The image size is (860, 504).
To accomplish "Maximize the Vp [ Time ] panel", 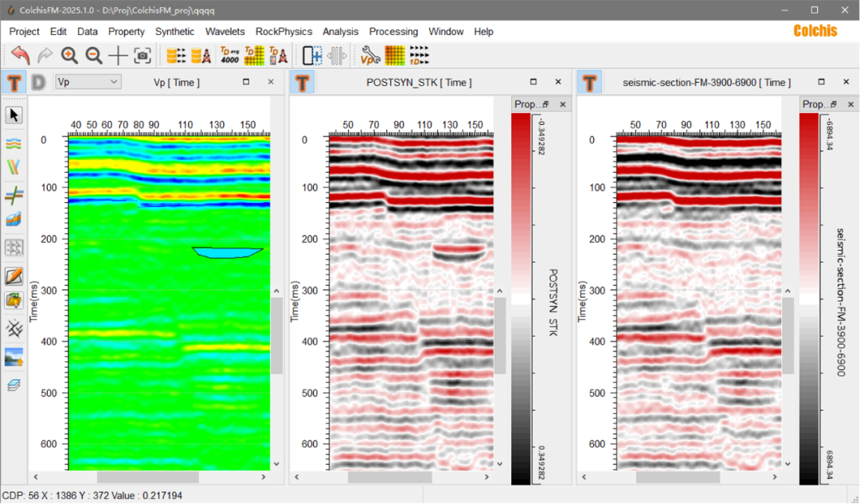I will (246, 82).
